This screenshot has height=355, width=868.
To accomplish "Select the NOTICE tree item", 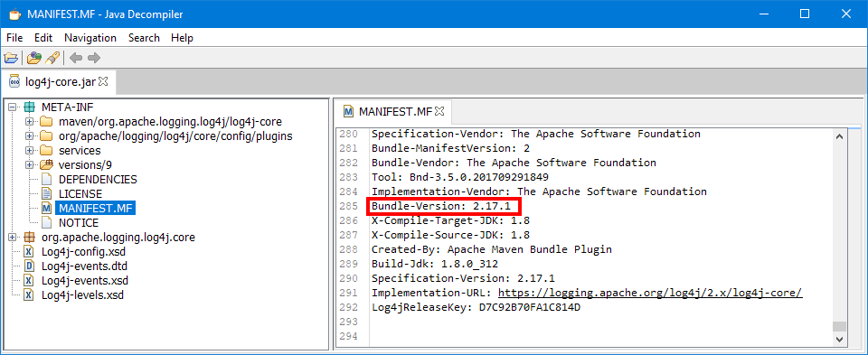I will pyautogui.click(x=79, y=223).
